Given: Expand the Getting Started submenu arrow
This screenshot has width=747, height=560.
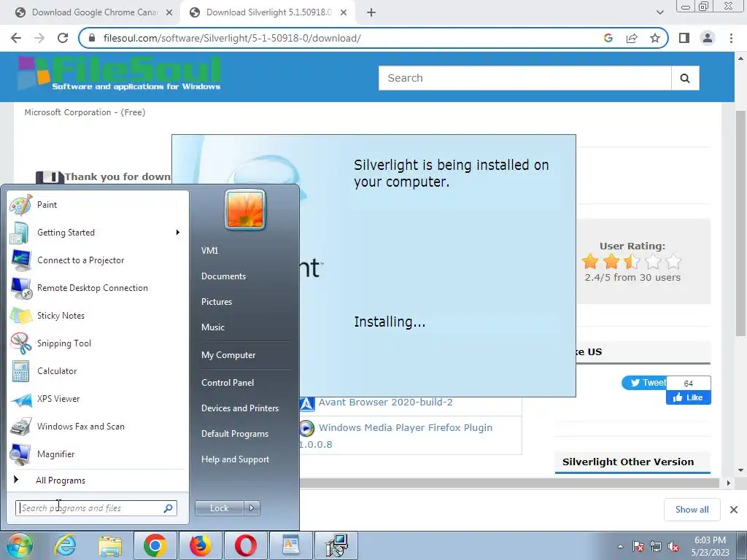Looking at the screenshot, I should [x=178, y=233].
